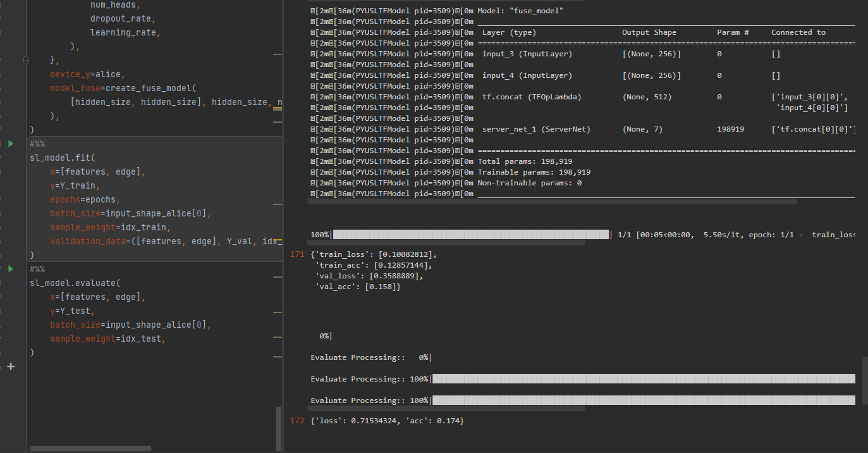Click "['tf.concat[0][0]']" connection value
The height and width of the screenshot is (453, 868).
pos(814,129)
